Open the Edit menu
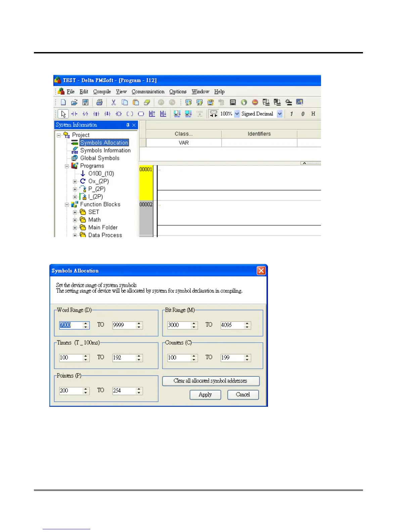Viewport: 411px width, 532px height. pos(84,92)
